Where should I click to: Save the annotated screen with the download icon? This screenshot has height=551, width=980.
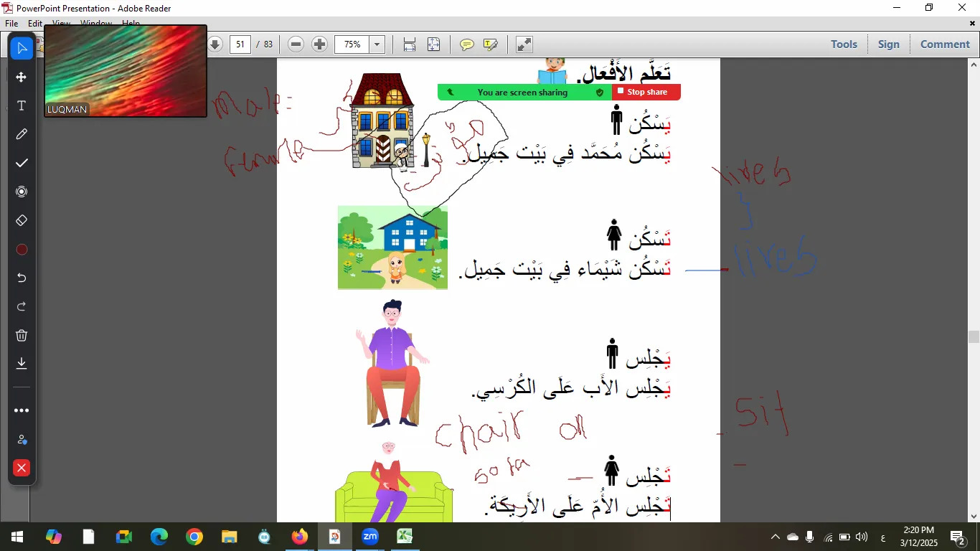[22, 364]
